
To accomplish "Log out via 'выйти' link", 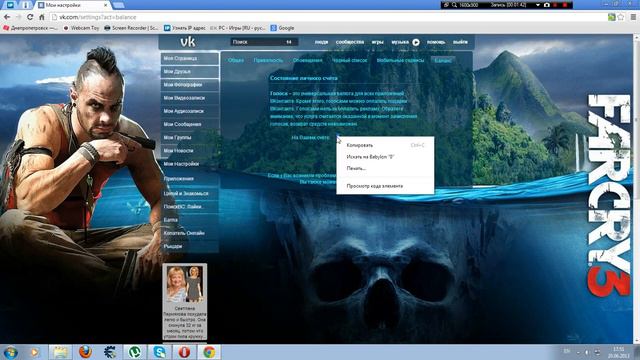I will [x=460, y=42].
